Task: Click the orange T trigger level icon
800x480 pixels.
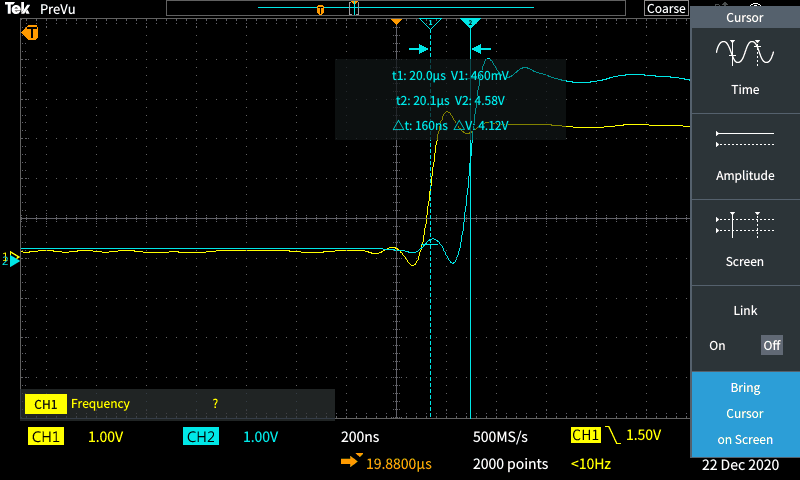Action: [31, 33]
